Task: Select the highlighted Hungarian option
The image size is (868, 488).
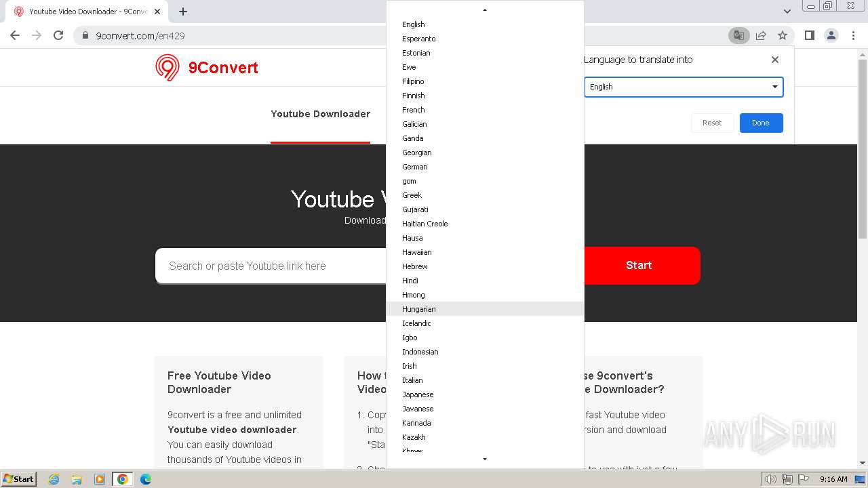Action: (x=485, y=309)
